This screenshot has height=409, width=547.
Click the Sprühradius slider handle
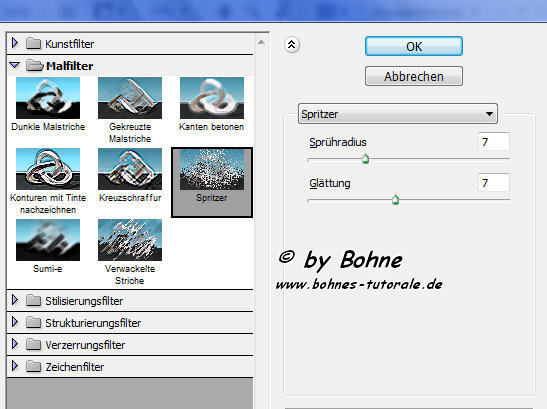click(x=365, y=159)
